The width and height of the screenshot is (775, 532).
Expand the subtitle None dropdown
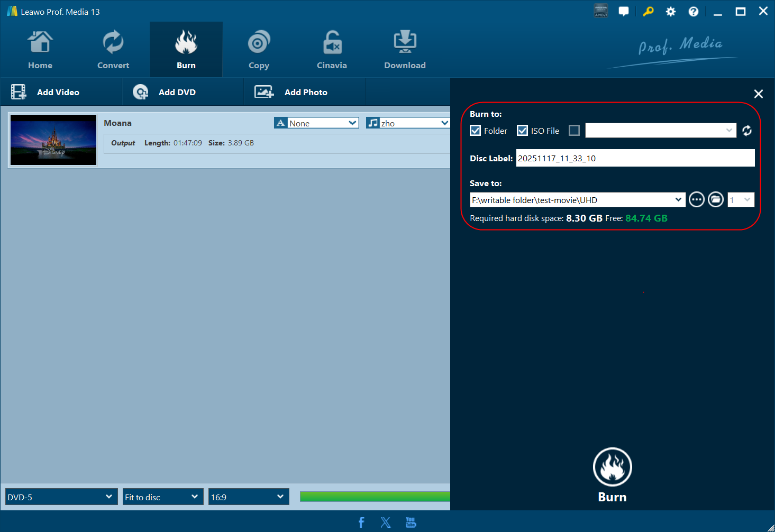click(x=316, y=123)
